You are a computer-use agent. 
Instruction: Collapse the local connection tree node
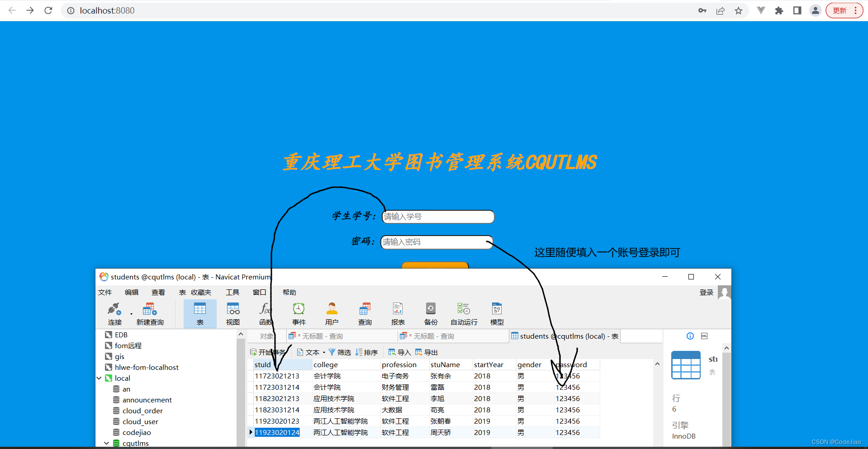click(x=99, y=378)
